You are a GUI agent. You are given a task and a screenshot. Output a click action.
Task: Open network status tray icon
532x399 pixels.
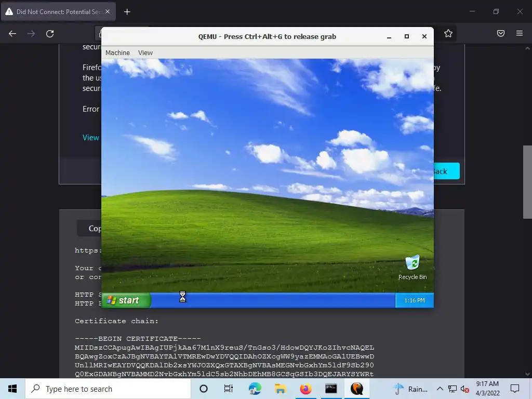coord(453,389)
